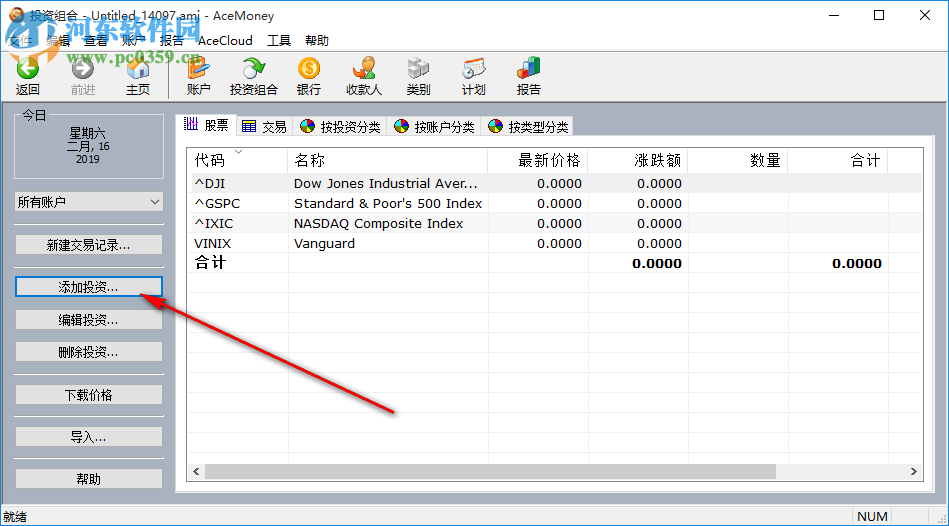Click horizontal scrollbar right arrow
The image size is (949, 526).
[x=914, y=472]
